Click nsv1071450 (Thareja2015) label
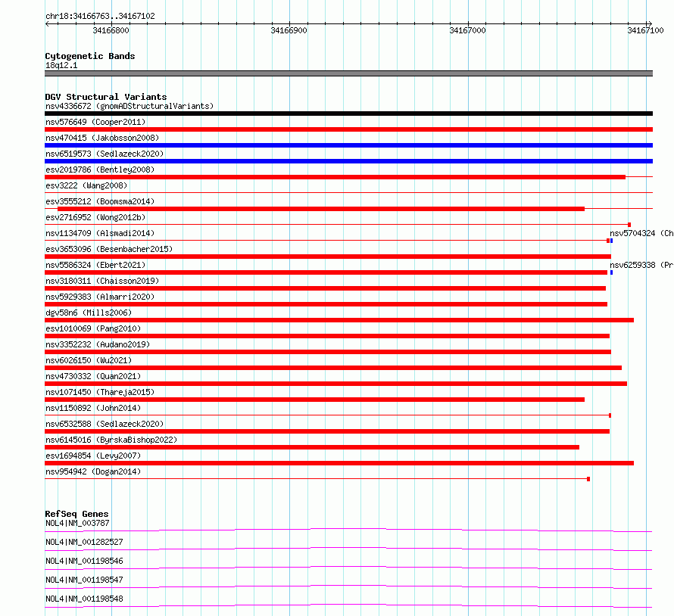Screen dimensions: 674x616 (100, 392)
